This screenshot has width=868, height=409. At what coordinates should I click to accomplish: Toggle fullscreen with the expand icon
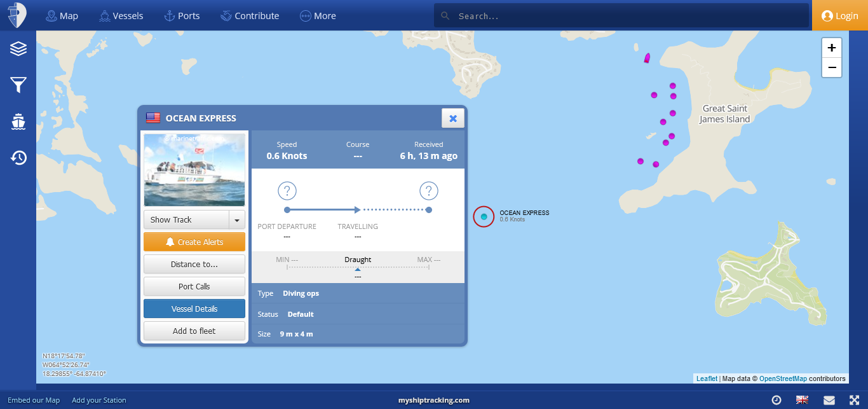pyautogui.click(x=855, y=400)
